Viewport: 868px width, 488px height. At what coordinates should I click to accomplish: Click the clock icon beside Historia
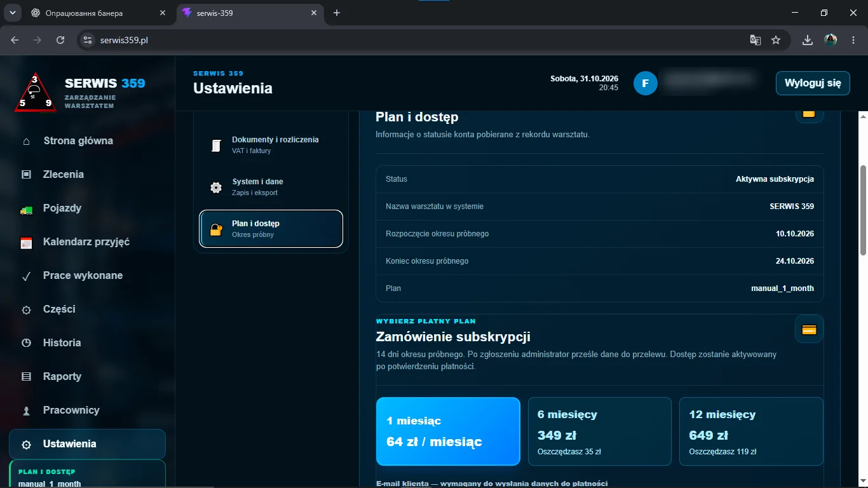click(x=26, y=343)
